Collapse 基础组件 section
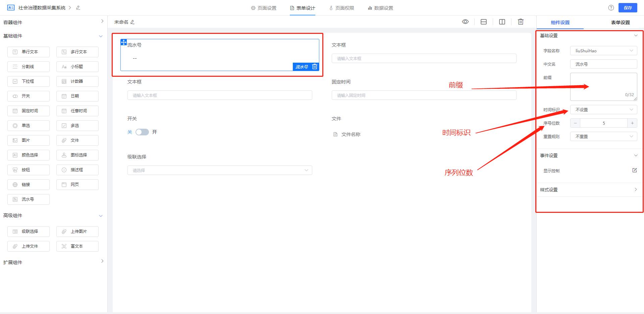 [101, 36]
